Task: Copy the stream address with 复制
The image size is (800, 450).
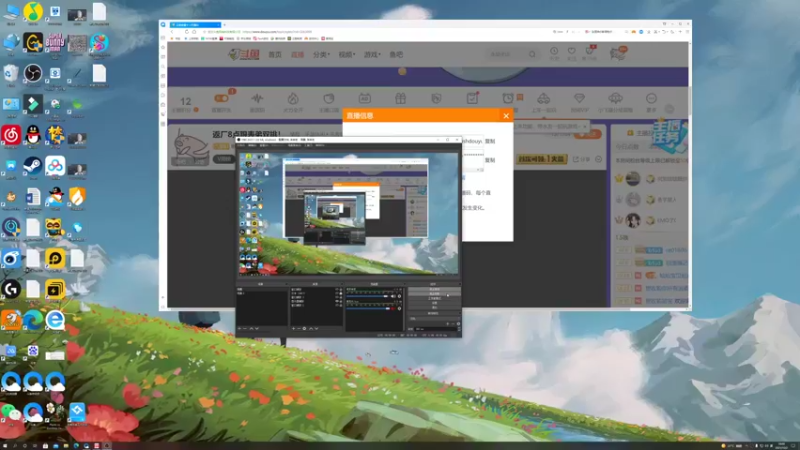Action: coord(490,141)
